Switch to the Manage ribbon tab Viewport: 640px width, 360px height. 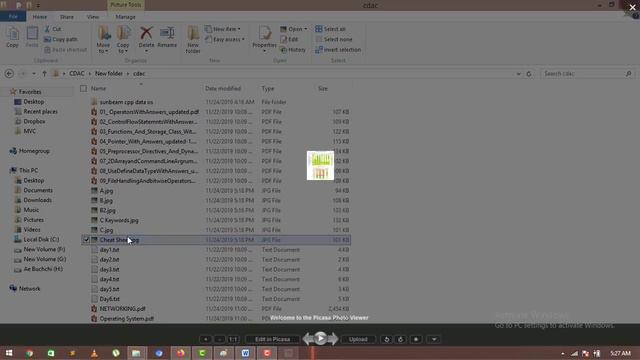pyautogui.click(x=125, y=17)
